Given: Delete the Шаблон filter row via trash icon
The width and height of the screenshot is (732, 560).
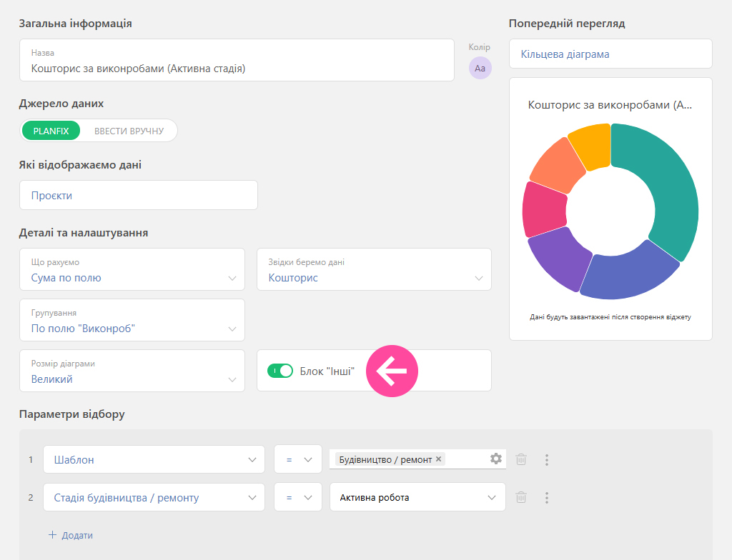Looking at the screenshot, I should 521,459.
